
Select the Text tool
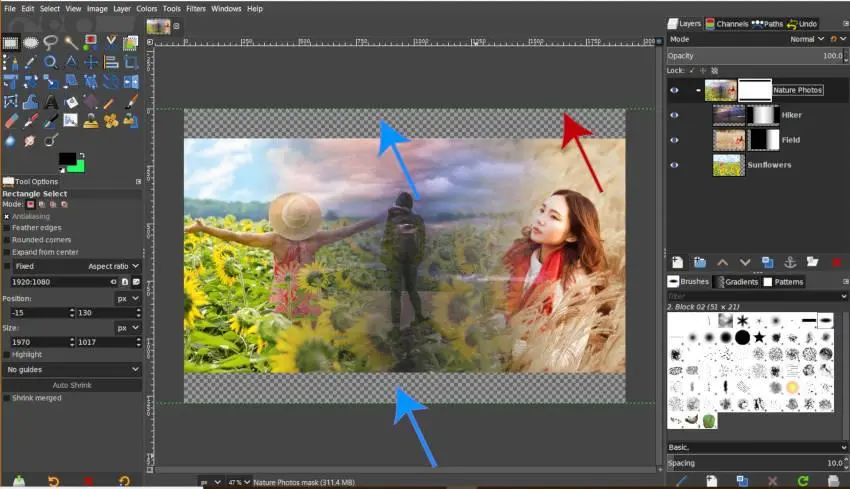(50, 101)
